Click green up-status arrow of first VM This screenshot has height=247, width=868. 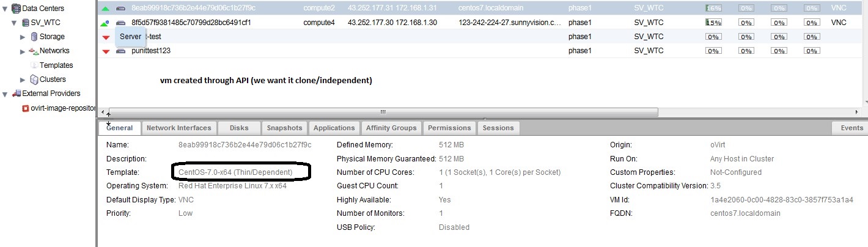click(106, 9)
